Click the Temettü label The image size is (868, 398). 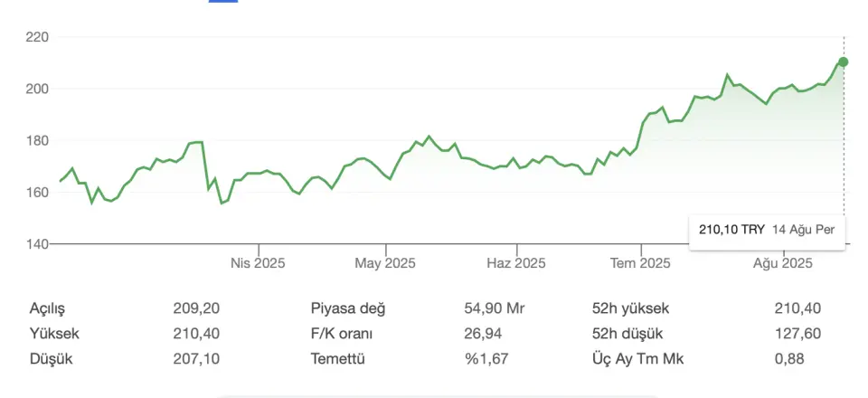tap(337, 359)
